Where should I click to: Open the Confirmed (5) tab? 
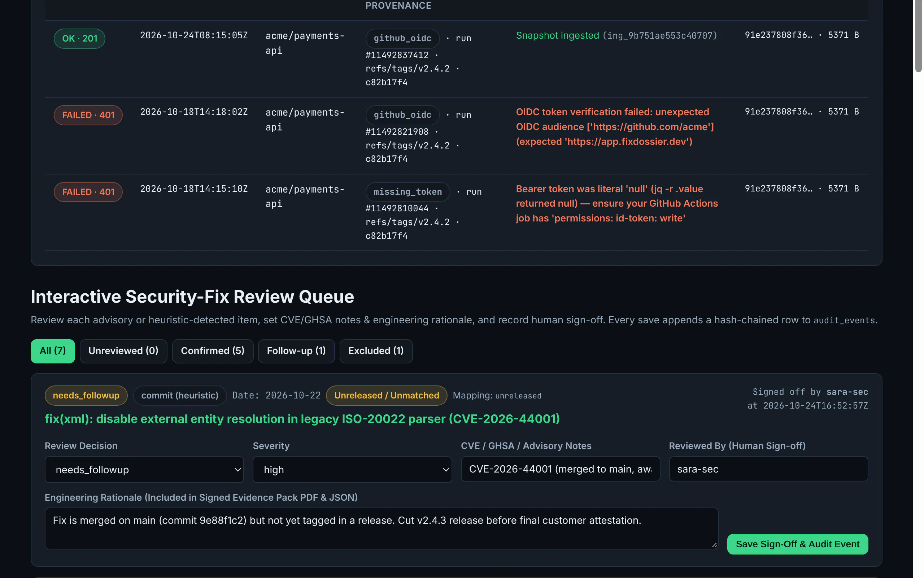[x=213, y=351]
